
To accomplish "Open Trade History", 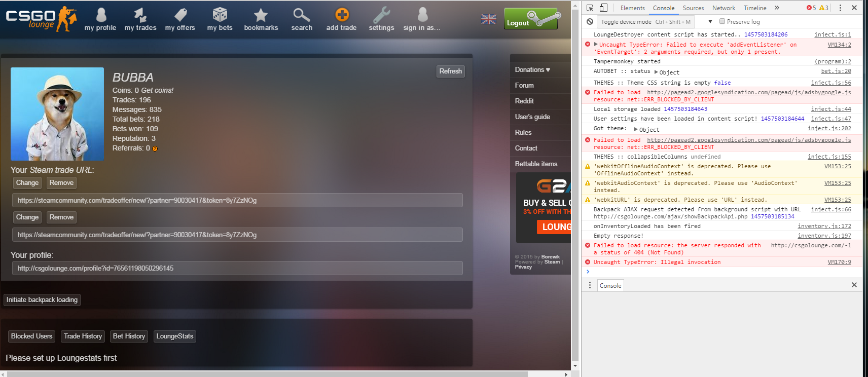I will coord(83,336).
